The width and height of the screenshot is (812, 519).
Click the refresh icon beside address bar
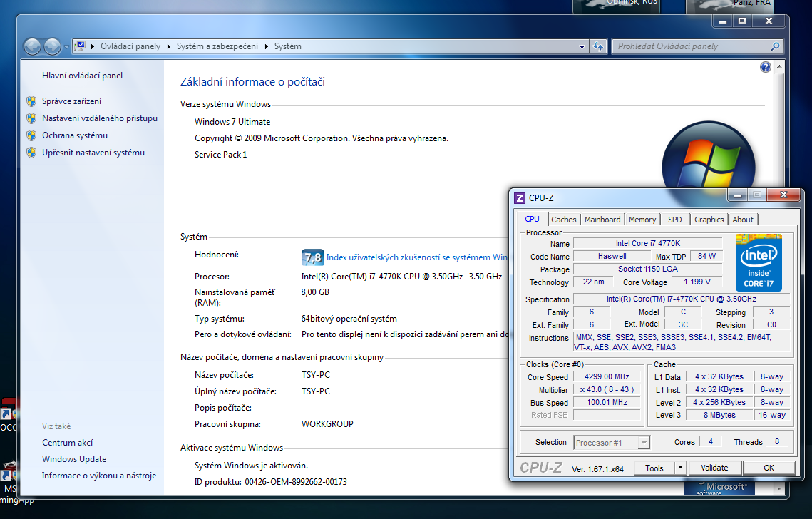tap(598, 46)
